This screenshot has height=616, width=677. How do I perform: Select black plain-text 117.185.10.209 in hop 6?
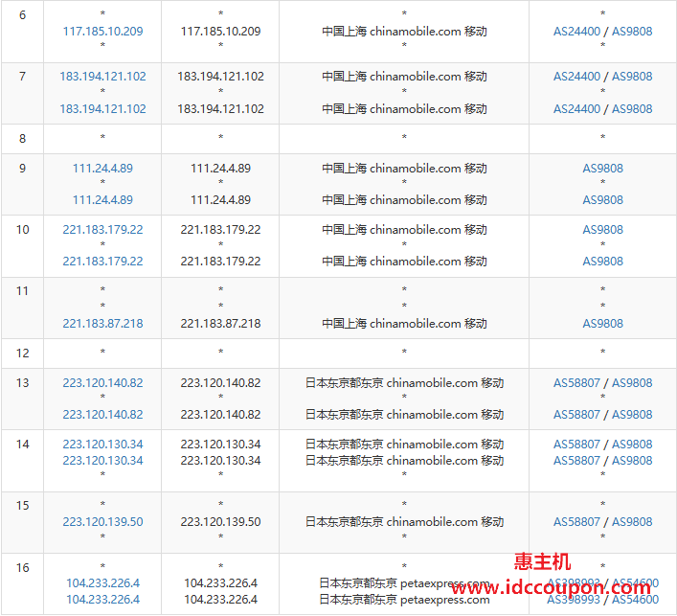click(x=220, y=31)
